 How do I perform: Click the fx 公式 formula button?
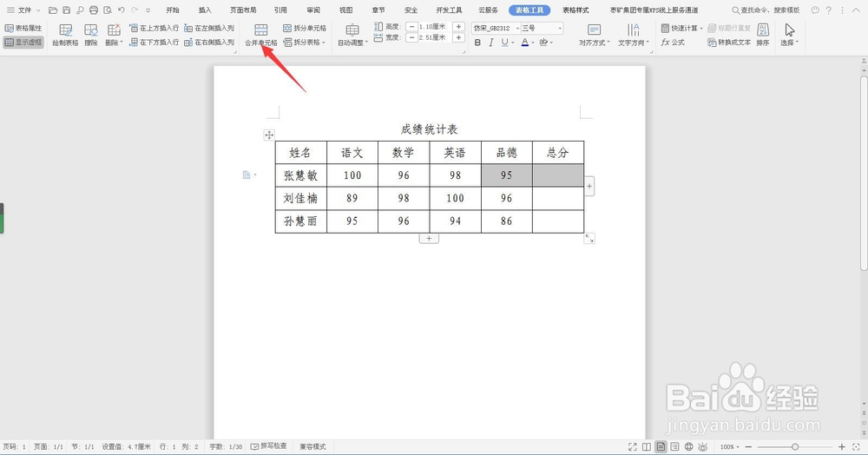pos(674,42)
